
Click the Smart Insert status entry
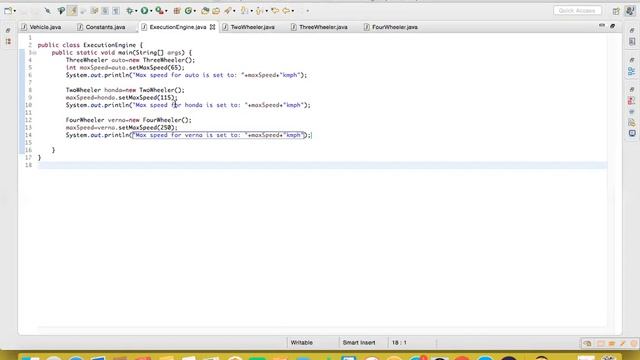[359, 342]
